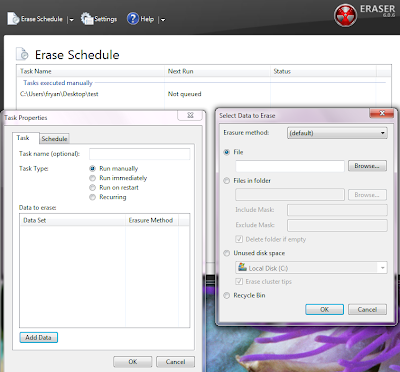Close the Select Data to Erase dialog

coord(382,113)
